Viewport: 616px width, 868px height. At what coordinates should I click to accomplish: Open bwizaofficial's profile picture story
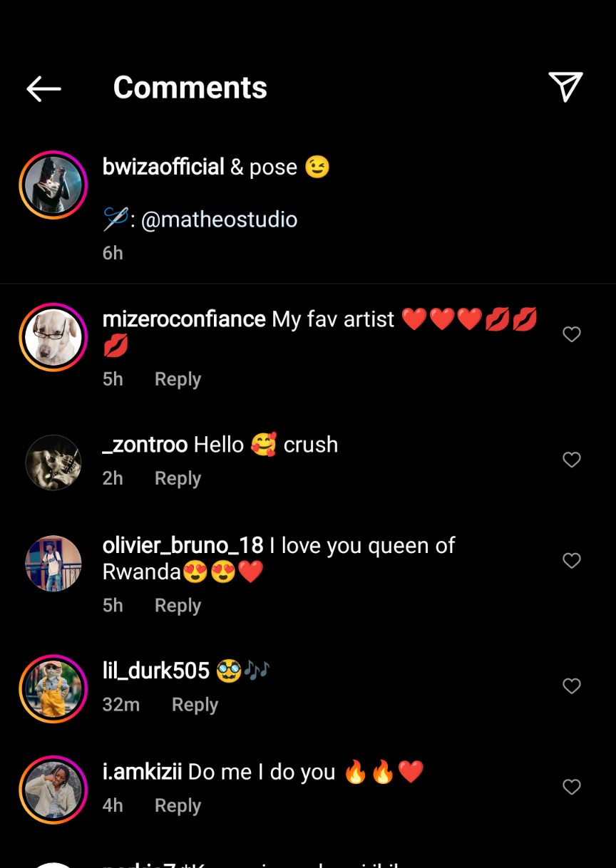[53, 185]
